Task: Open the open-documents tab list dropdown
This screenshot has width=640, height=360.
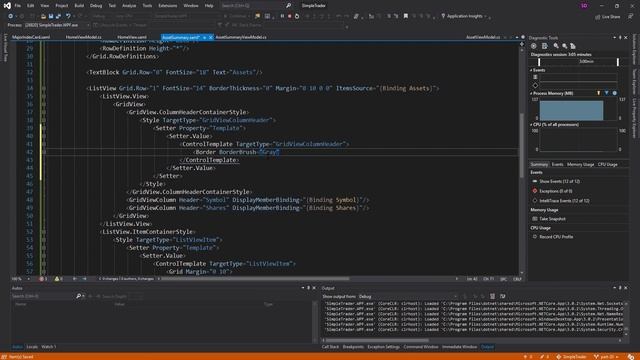Action: click(517, 37)
